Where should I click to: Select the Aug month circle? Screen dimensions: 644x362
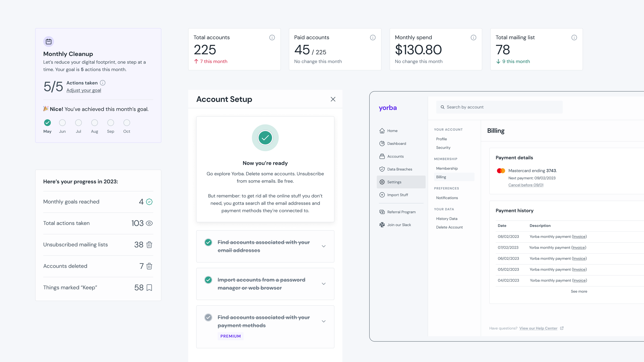(x=95, y=123)
